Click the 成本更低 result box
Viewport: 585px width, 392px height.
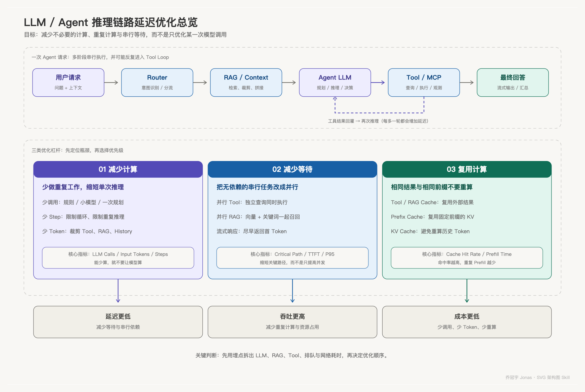(467, 322)
